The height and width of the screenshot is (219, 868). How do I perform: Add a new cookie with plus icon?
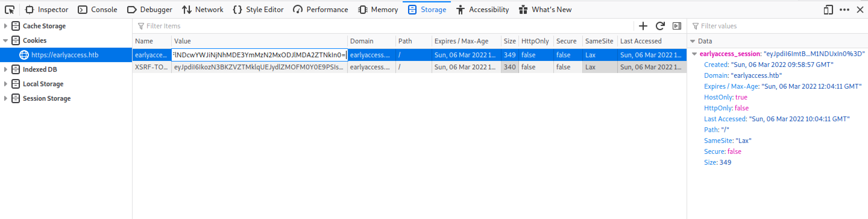(643, 26)
